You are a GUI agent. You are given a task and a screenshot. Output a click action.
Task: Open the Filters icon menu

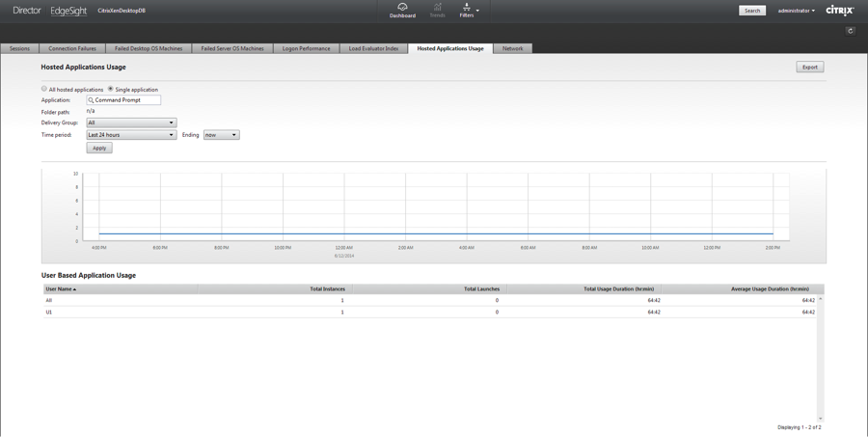click(468, 10)
